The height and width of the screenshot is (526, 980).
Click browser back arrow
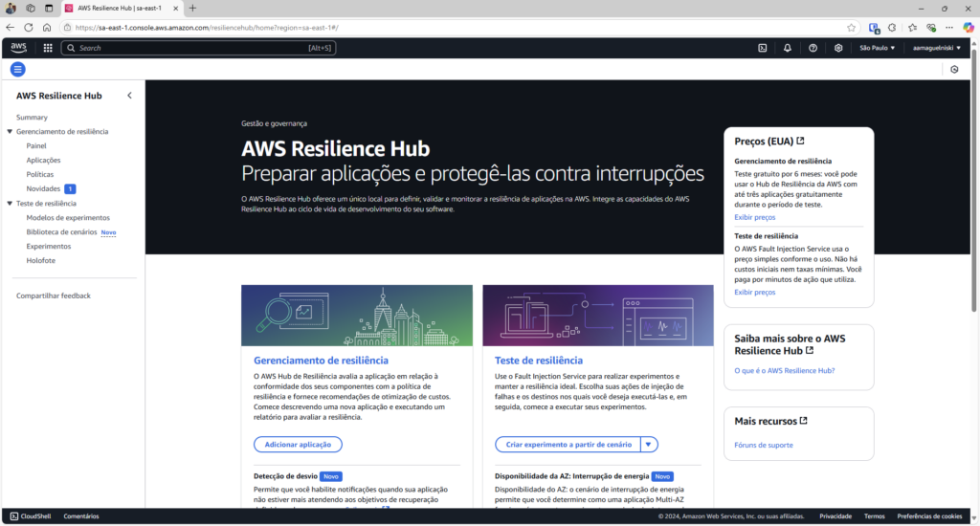click(10, 28)
